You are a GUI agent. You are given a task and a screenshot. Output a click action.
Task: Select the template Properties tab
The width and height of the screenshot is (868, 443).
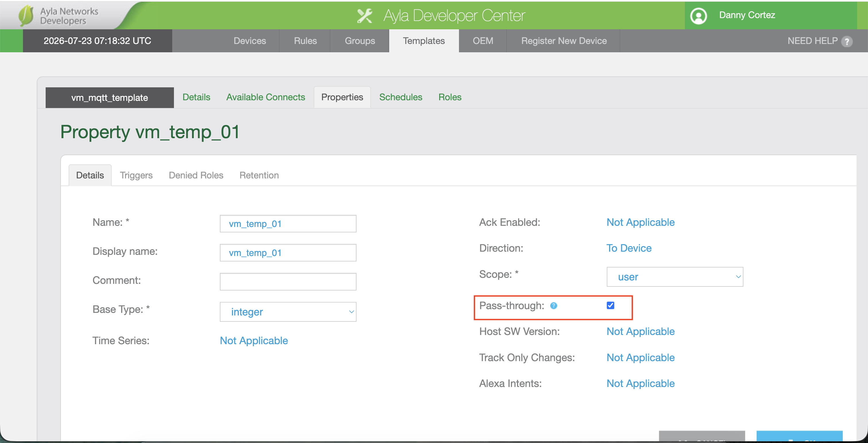coord(342,97)
